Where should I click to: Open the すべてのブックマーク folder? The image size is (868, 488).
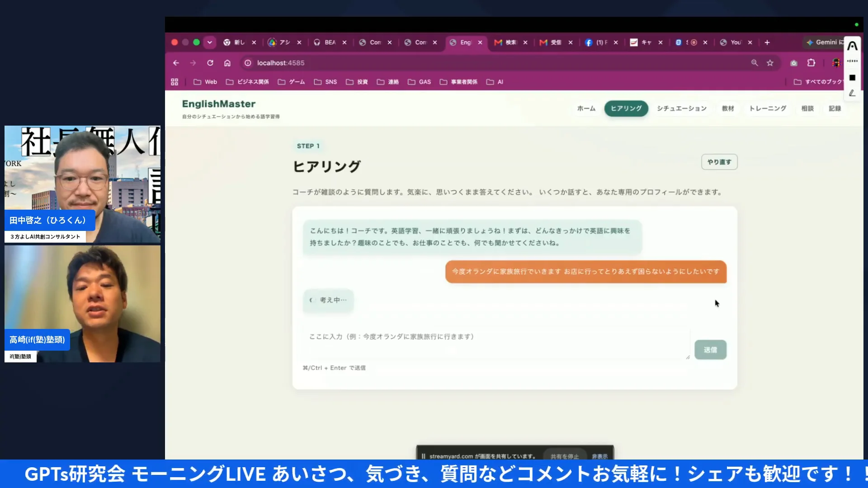818,82
